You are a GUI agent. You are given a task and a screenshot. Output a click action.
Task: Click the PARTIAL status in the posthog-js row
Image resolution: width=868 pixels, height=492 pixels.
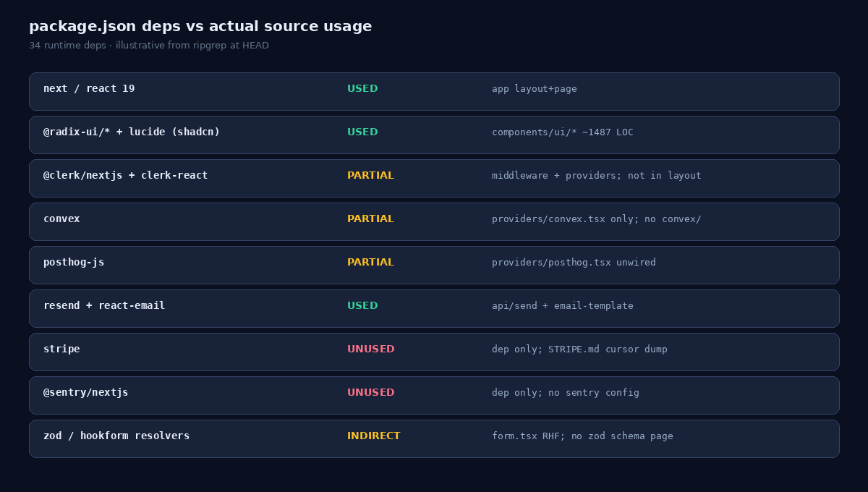click(x=370, y=263)
